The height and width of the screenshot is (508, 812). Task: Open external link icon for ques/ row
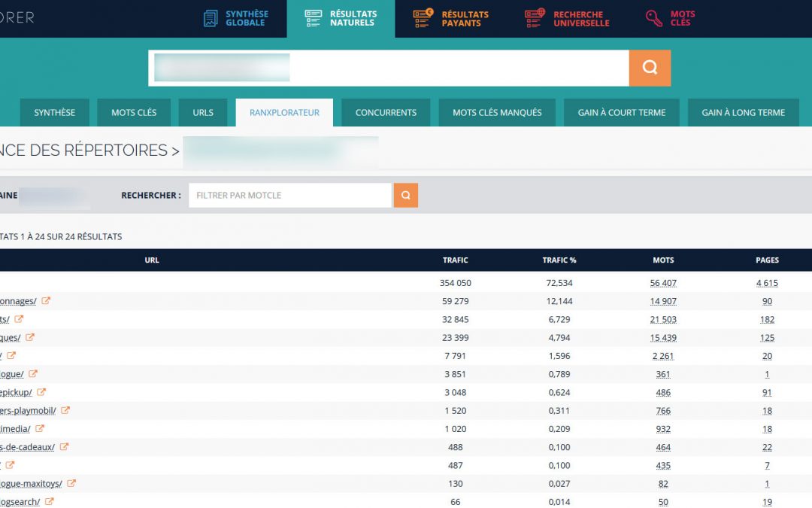pos(30,337)
